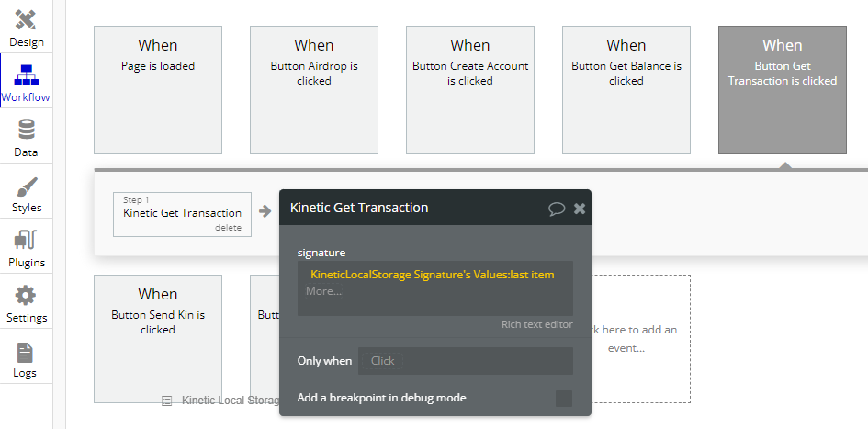This screenshot has height=429, width=868.
Task: Click the comment bubble icon in popup header
Action: [557, 209]
